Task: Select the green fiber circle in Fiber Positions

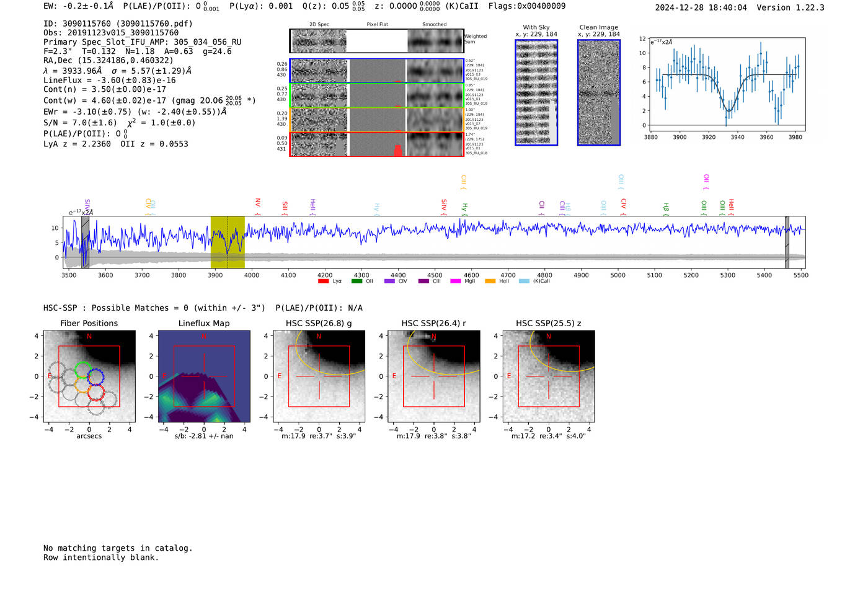Action: tap(82, 370)
